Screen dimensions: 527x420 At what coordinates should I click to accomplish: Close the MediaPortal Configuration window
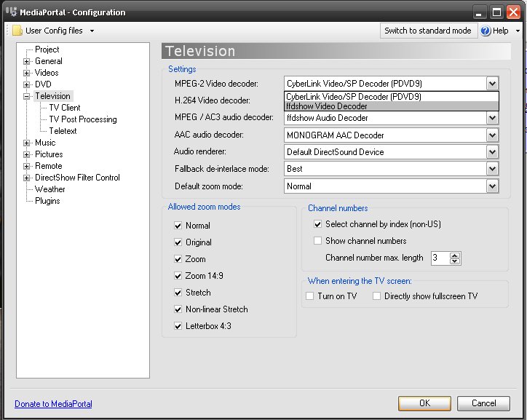pos(513,12)
